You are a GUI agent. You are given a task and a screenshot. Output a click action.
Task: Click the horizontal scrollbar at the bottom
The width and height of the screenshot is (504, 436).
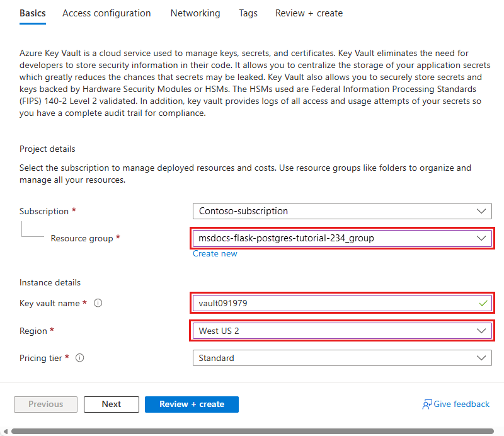tap(252, 431)
